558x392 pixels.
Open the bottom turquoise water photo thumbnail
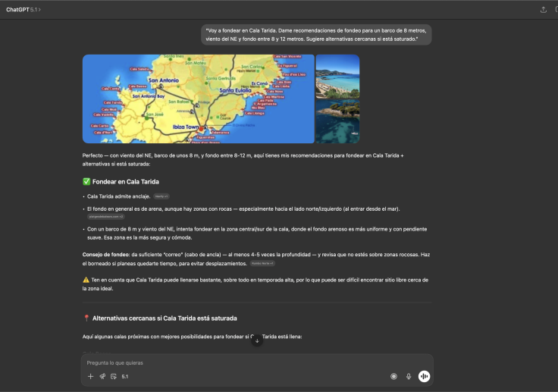click(x=337, y=121)
